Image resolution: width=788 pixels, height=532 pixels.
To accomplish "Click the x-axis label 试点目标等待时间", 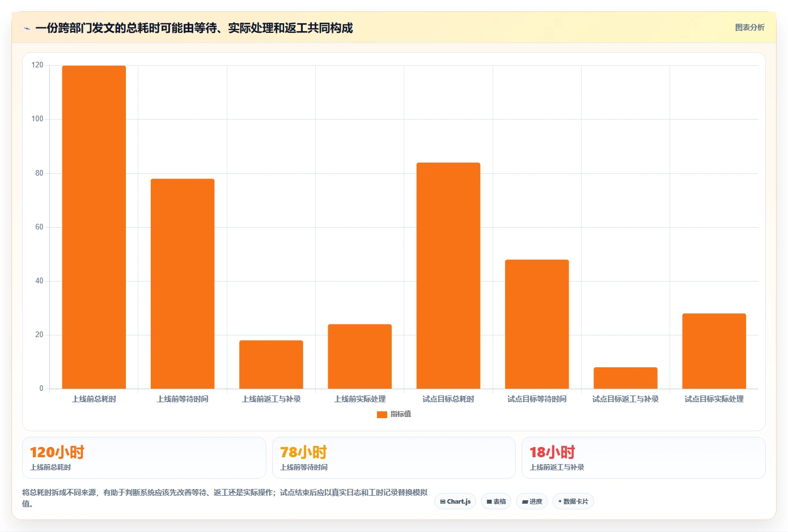I will (537, 399).
